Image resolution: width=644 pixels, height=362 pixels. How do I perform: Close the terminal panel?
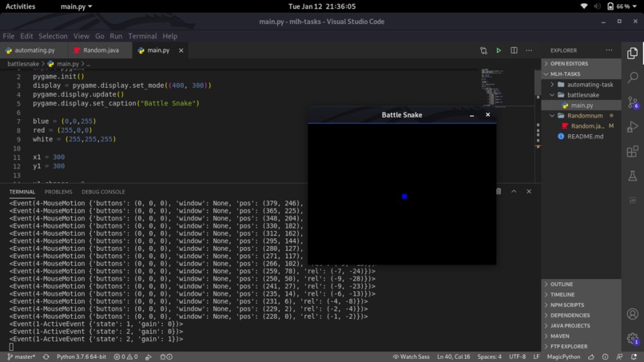click(529, 192)
